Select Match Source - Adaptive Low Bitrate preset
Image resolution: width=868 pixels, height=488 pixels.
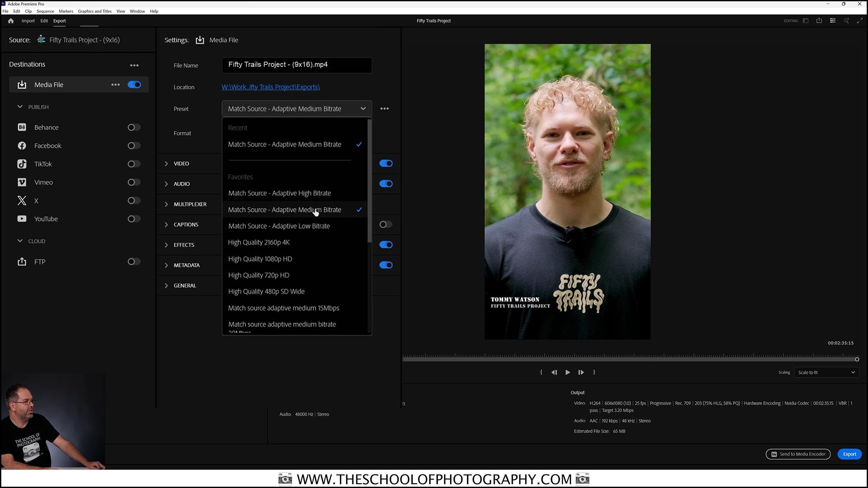point(279,226)
